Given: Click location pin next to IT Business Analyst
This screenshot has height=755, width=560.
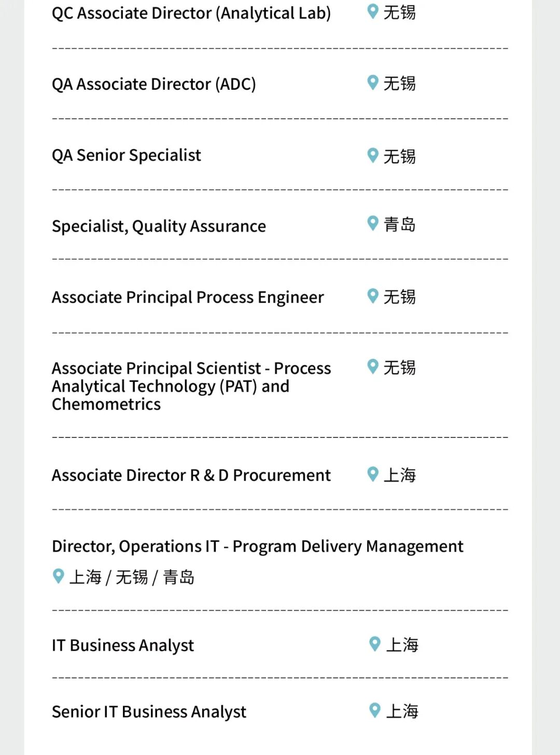Looking at the screenshot, I should click(375, 644).
